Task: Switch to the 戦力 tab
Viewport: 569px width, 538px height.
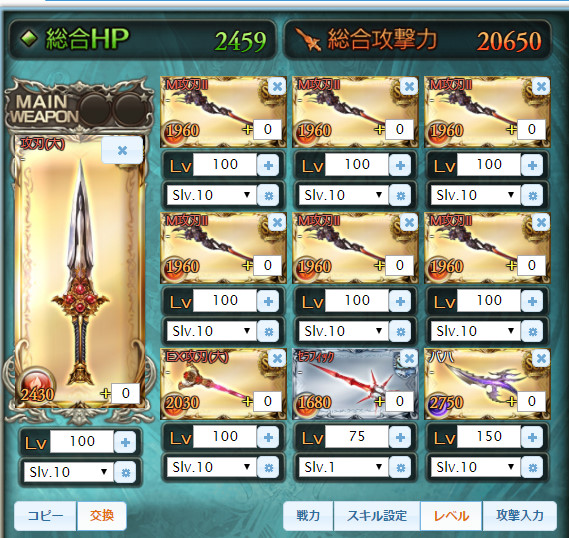Action: click(x=308, y=516)
